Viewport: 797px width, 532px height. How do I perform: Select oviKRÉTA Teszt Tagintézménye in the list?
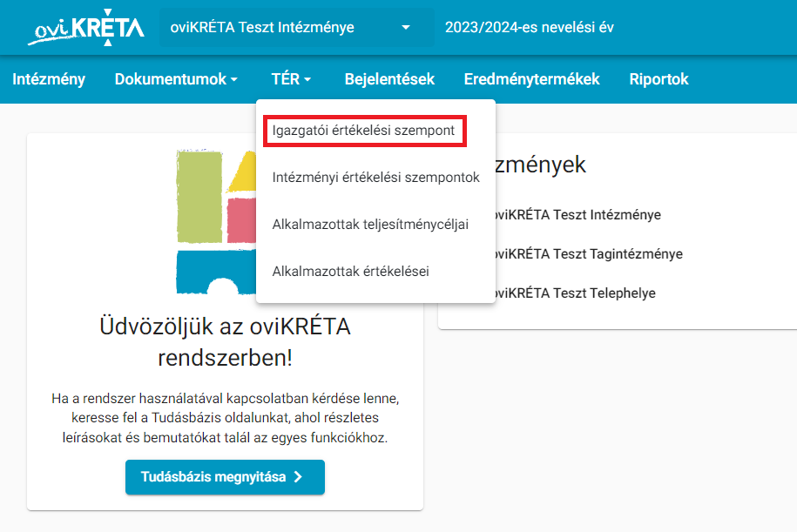[587, 254]
